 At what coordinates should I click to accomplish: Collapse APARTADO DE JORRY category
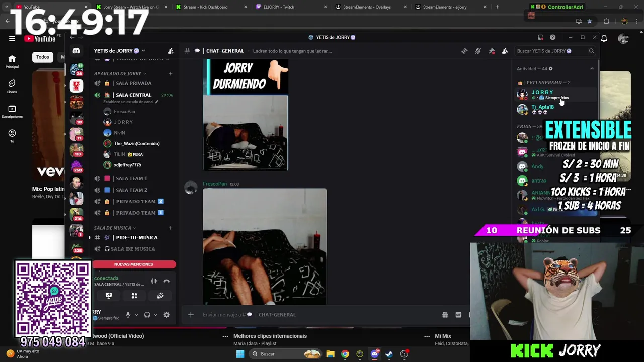click(120, 74)
